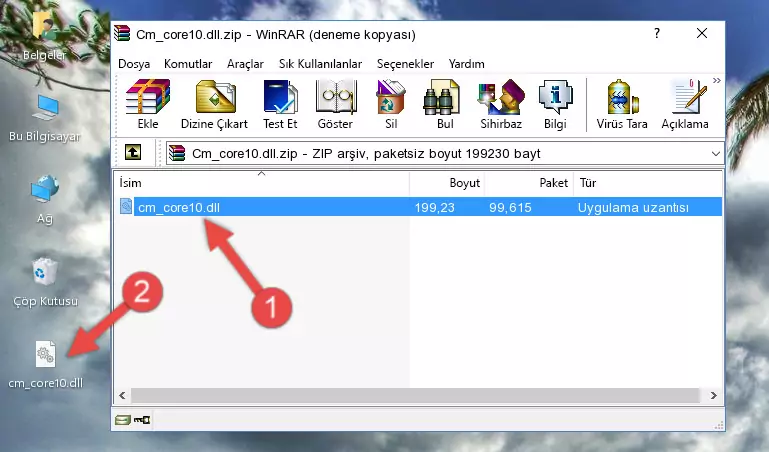The width and height of the screenshot is (769, 452).
Task: Open the Yardım menu
Action: click(466, 64)
